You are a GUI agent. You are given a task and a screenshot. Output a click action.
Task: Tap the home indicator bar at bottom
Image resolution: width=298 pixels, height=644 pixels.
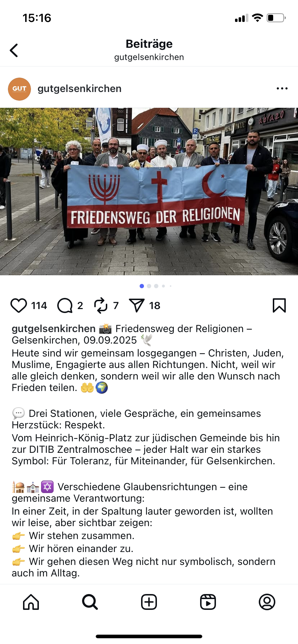(x=149, y=636)
